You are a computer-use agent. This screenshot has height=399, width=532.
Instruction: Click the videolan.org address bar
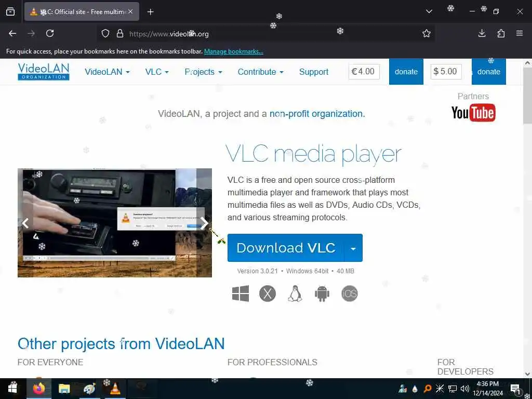[264, 34]
